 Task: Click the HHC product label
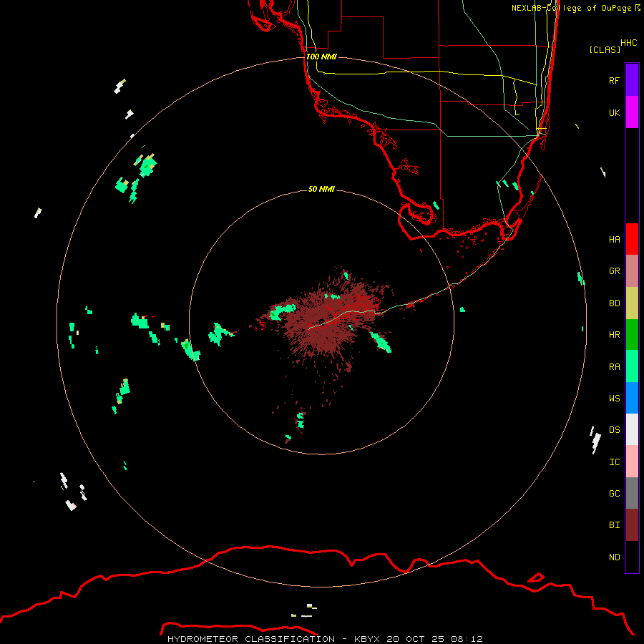coord(628,43)
